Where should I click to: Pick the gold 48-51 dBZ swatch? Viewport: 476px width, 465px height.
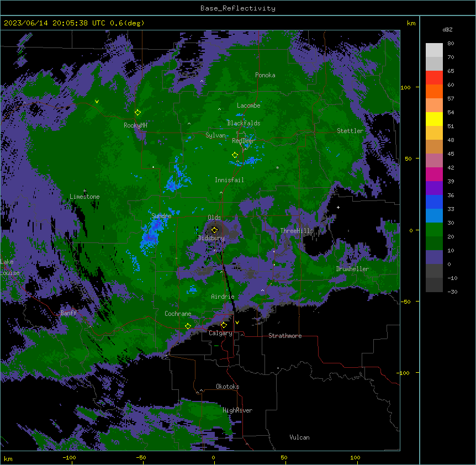click(x=434, y=133)
